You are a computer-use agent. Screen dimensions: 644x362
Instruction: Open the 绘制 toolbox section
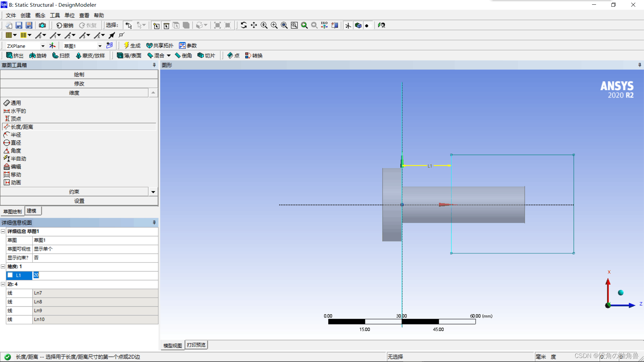click(79, 74)
